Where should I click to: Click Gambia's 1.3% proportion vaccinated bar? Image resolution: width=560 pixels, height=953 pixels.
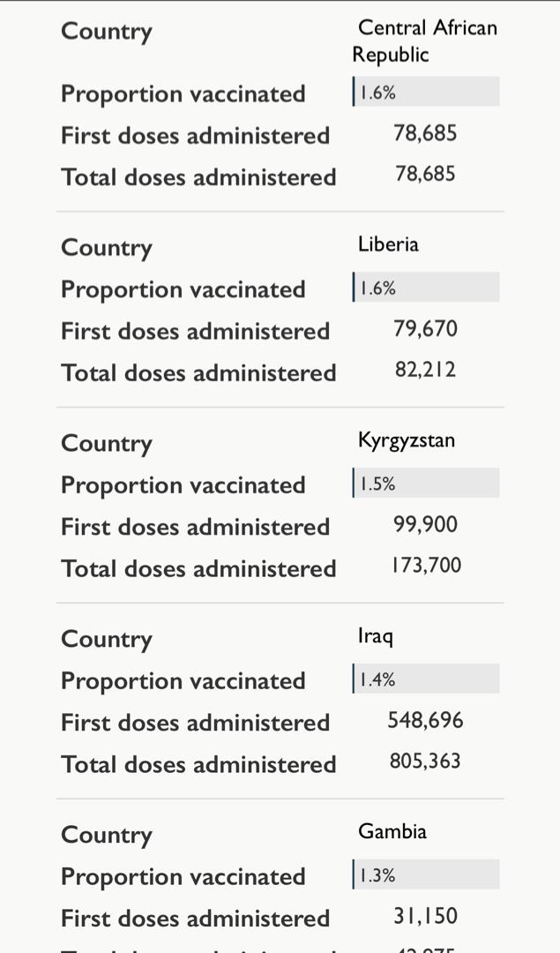(426, 875)
